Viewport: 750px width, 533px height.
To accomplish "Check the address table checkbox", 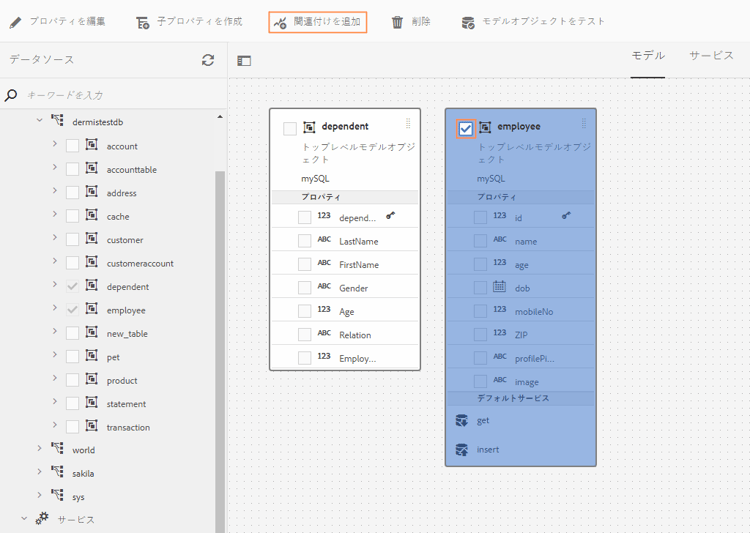I will click(x=72, y=193).
